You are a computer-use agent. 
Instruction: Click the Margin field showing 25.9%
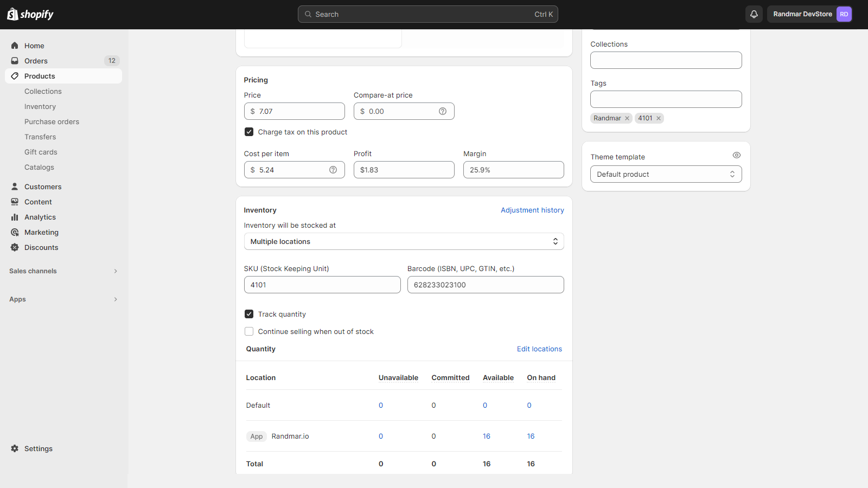point(514,170)
